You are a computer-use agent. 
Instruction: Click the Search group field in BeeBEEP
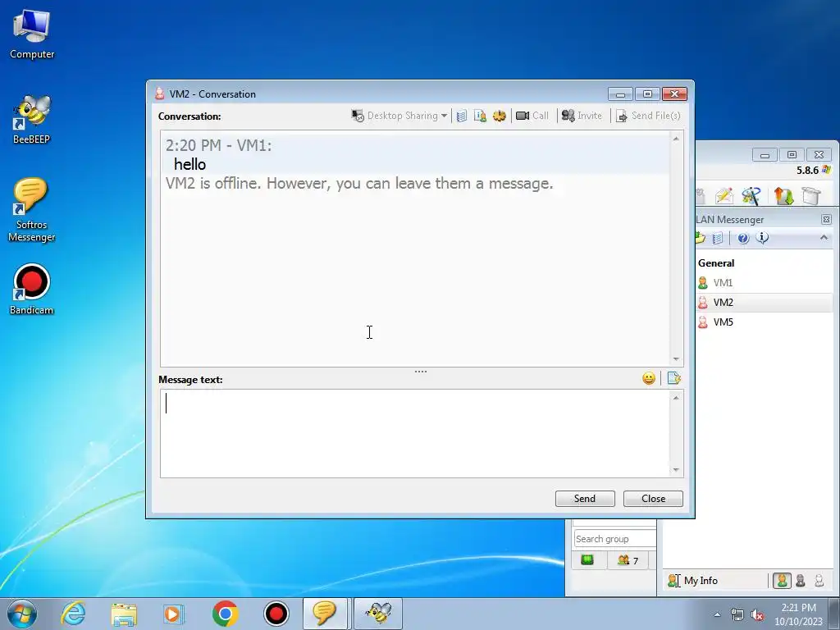[615, 539]
